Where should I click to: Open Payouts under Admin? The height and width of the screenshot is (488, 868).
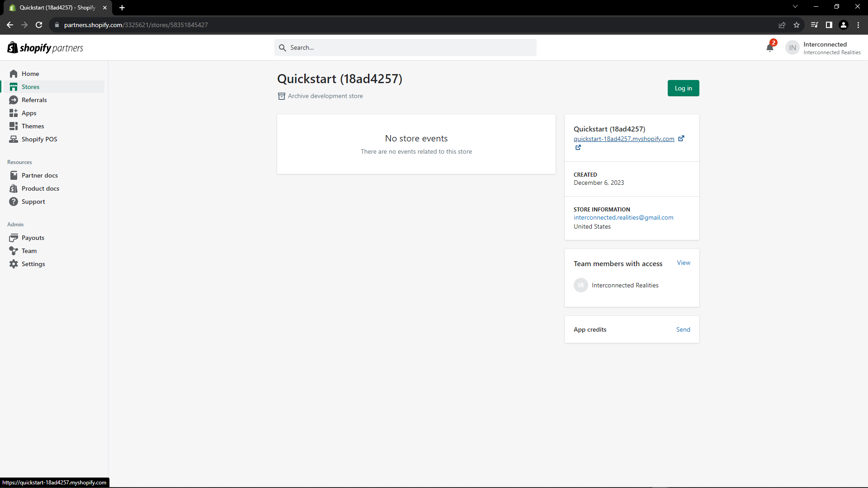point(33,237)
